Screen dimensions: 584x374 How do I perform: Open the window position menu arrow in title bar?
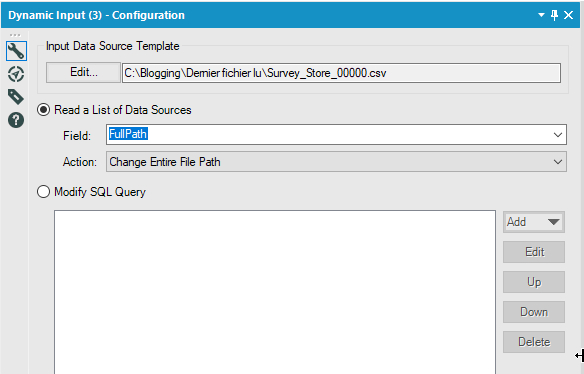pos(542,15)
